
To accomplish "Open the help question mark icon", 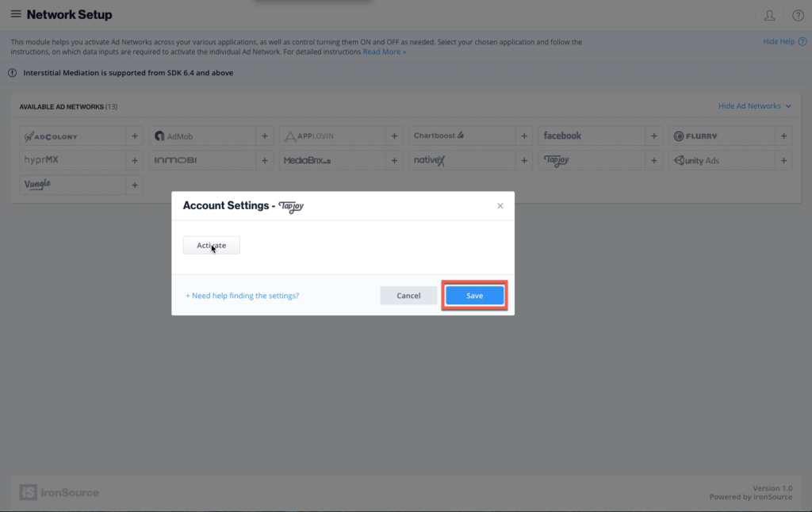I will coord(798,15).
